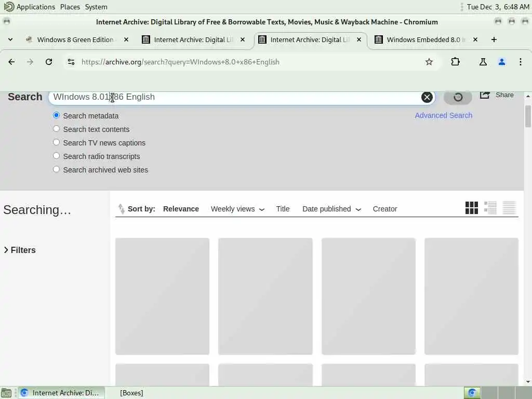Screen dimensions: 532x399
Task: Open the Chromium three-dot menu
Action: click(521, 62)
